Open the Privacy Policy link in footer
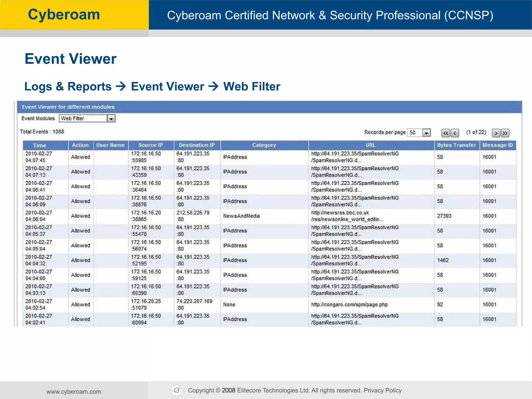532x399 pixels. 383,390
